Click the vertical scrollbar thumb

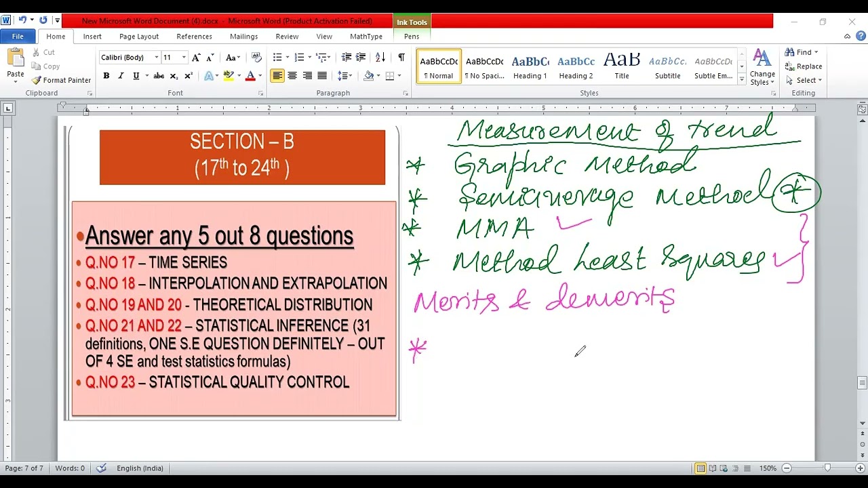click(863, 384)
